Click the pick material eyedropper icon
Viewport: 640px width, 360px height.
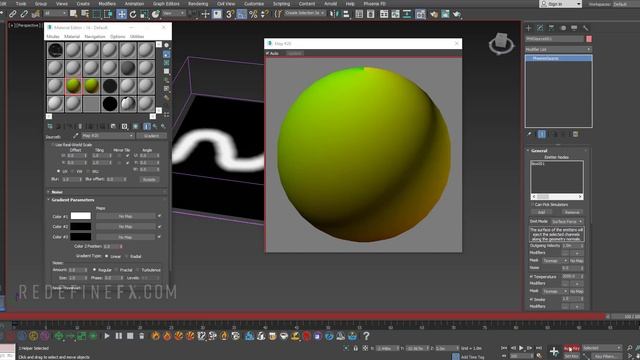[x=76, y=136]
